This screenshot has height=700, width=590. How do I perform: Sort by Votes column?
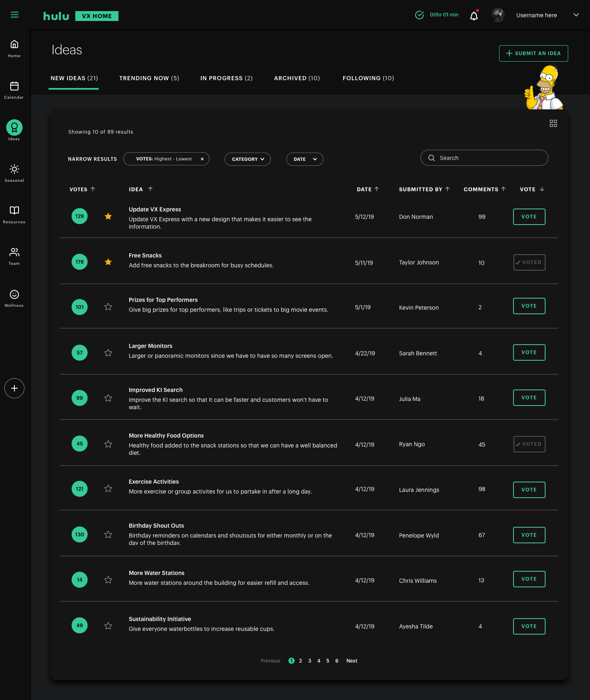82,189
